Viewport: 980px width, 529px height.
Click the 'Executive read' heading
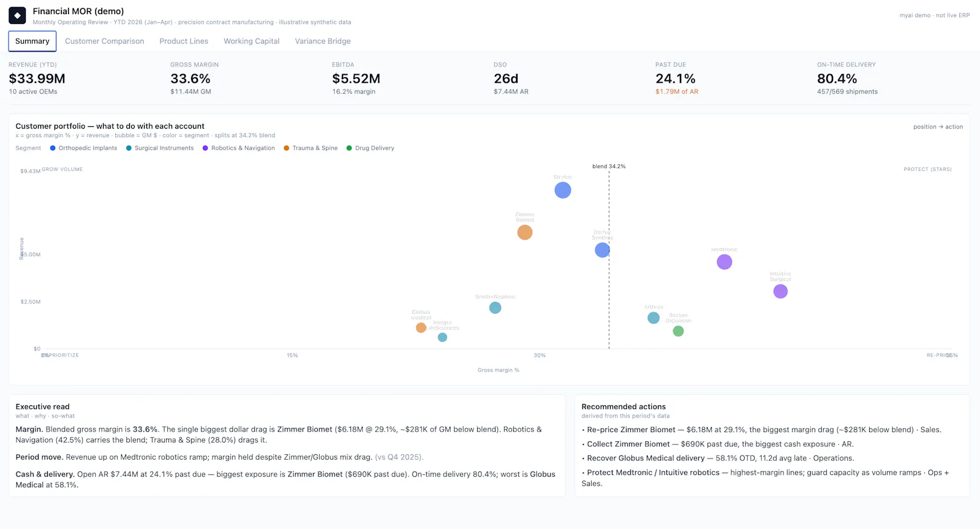[x=43, y=406]
